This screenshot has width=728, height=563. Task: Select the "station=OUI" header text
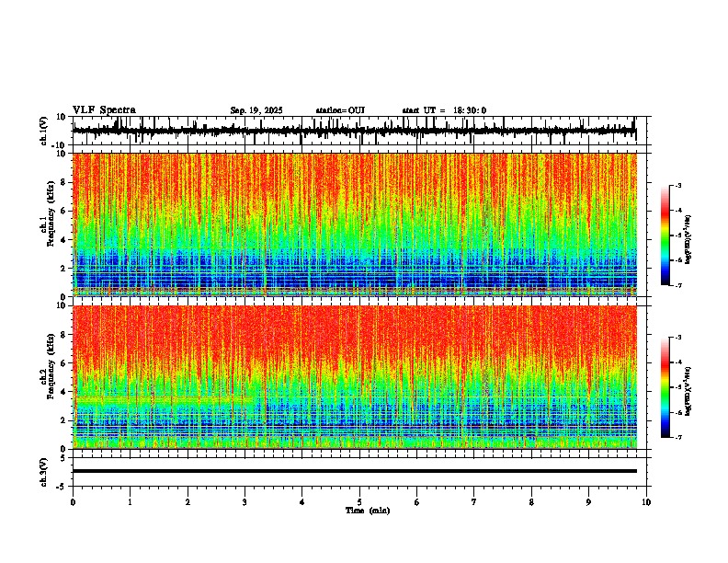tap(340, 110)
